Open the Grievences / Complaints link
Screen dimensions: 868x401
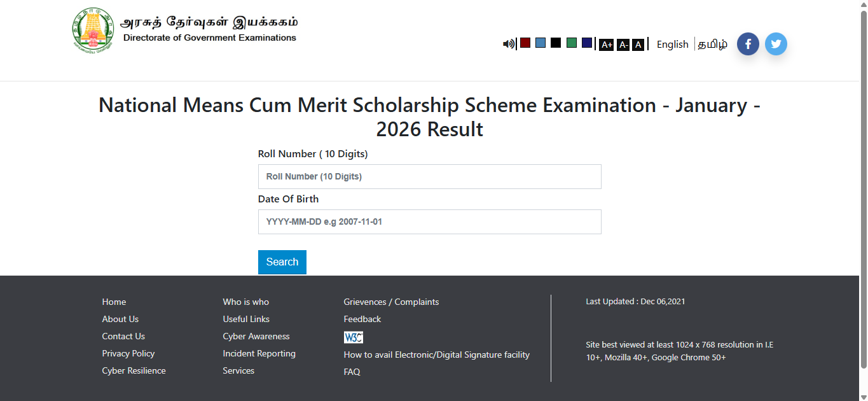pyautogui.click(x=391, y=302)
